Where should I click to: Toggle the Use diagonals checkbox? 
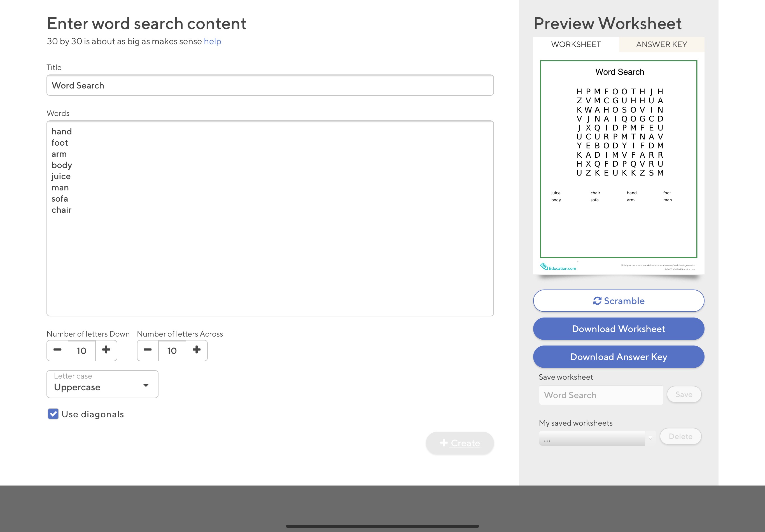click(x=53, y=414)
